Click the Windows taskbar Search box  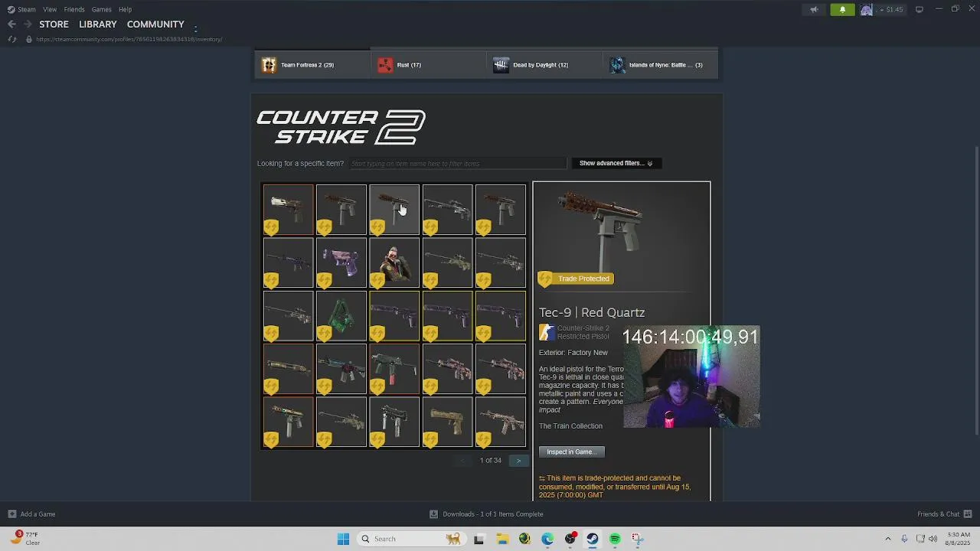click(410, 539)
